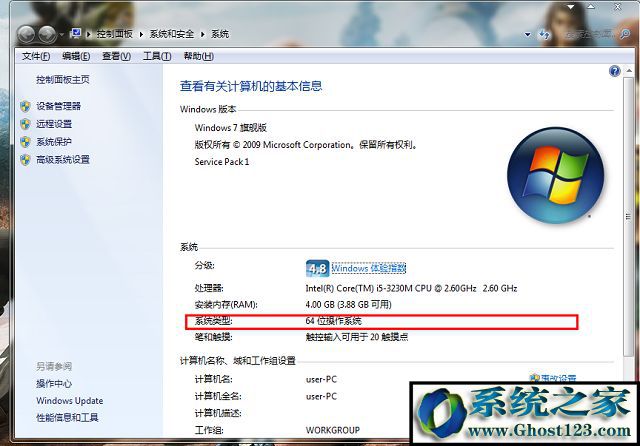Open 远程设置 from sidebar

[x=54, y=124]
